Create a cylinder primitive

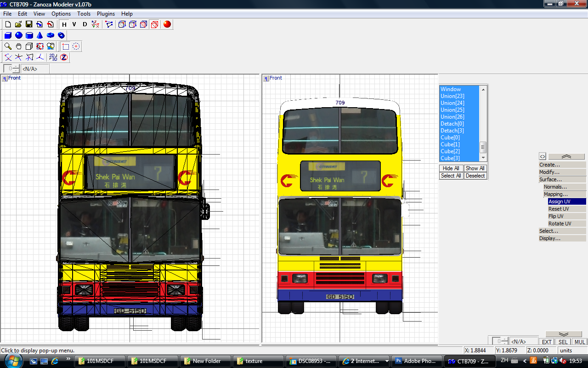coord(29,35)
